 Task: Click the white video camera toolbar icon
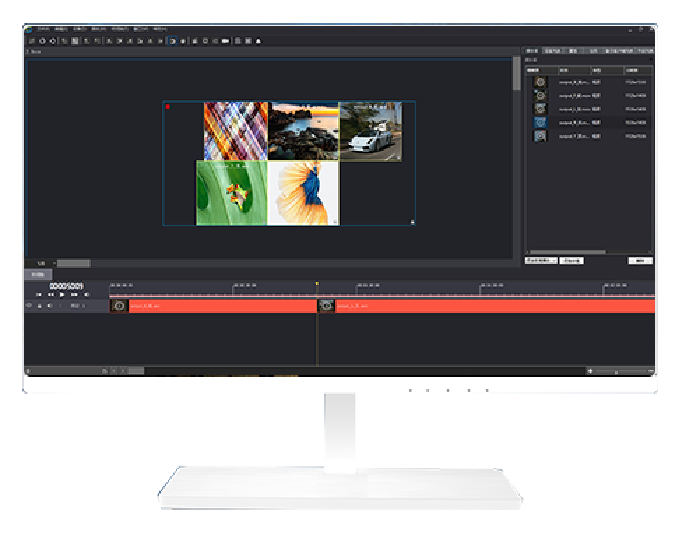click(x=225, y=41)
